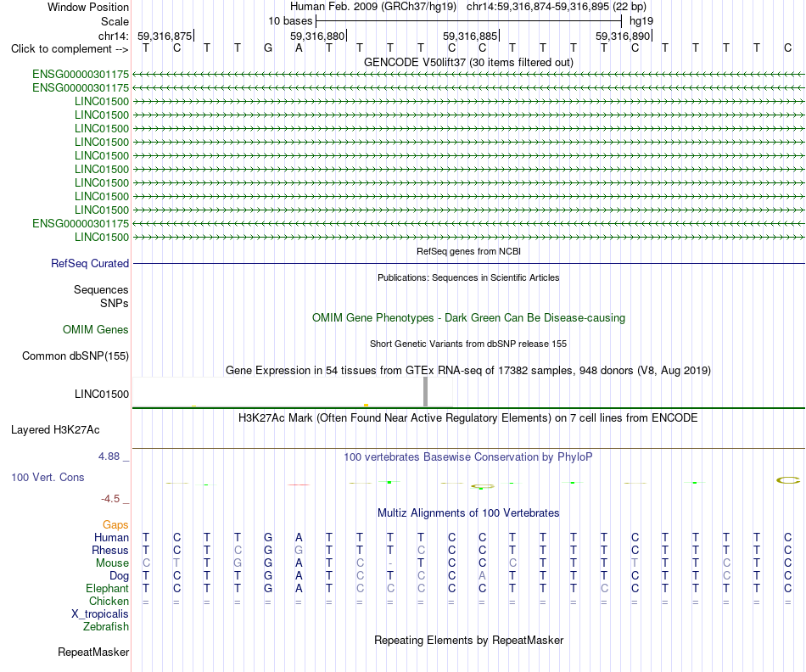
Task: Click the RefSeq Curated track label
Action: 90,263
